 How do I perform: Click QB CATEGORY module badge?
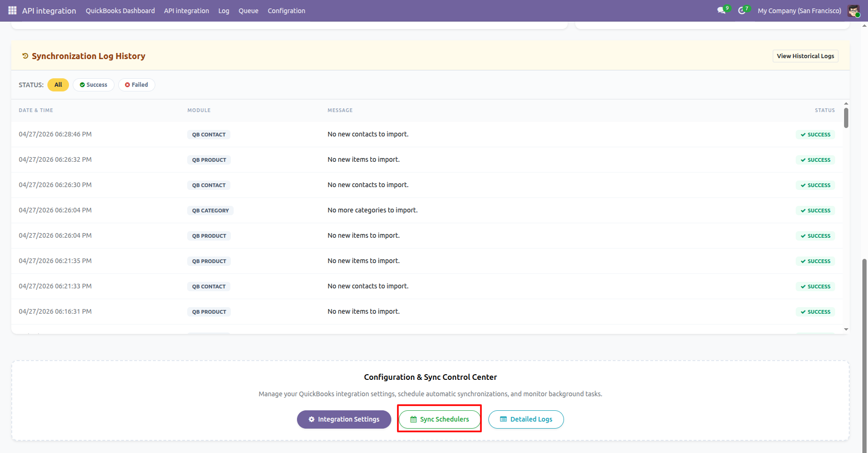pos(210,211)
